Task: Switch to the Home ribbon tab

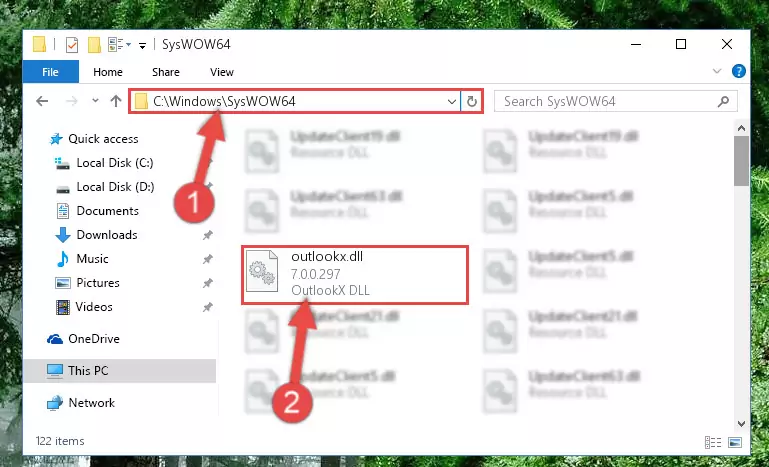Action: tap(108, 72)
